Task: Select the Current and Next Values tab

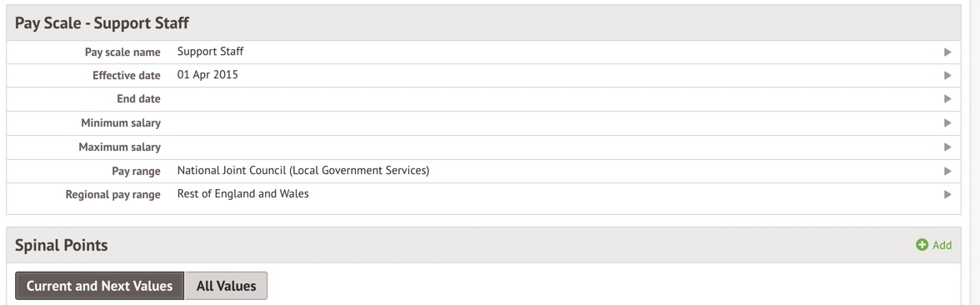Action: (x=99, y=286)
